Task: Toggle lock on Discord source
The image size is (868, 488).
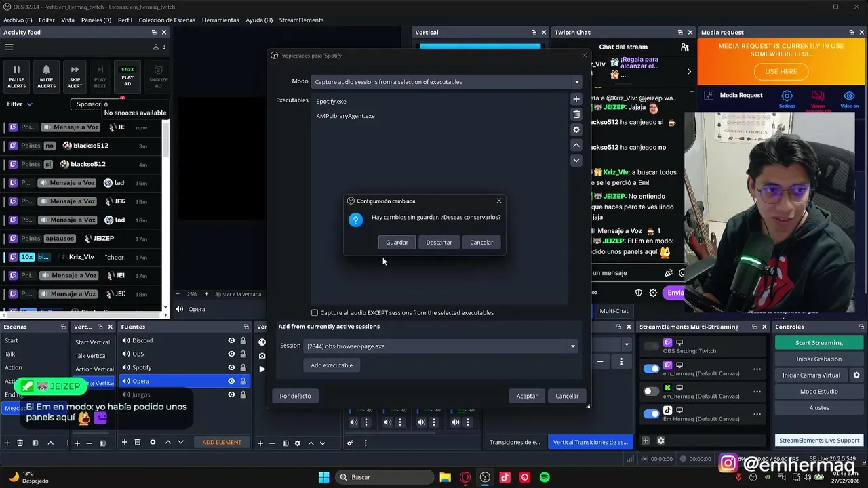Action: pos(243,340)
